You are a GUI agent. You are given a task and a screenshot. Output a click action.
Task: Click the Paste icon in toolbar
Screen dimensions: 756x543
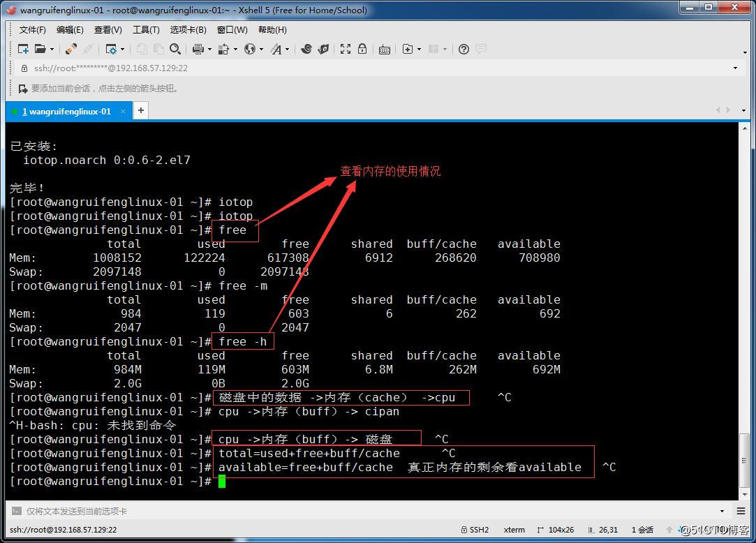(x=158, y=49)
